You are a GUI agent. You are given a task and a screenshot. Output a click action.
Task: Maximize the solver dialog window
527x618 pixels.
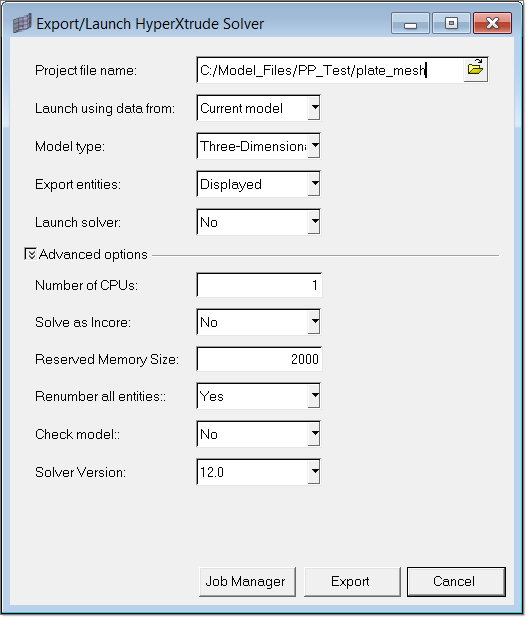(451, 24)
